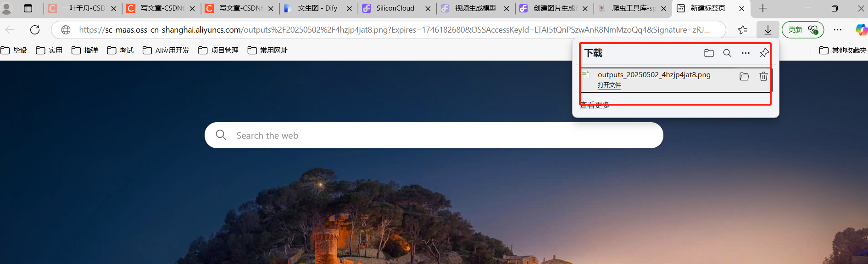
Task: Open more options in downloads panel
Action: click(x=746, y=53)
